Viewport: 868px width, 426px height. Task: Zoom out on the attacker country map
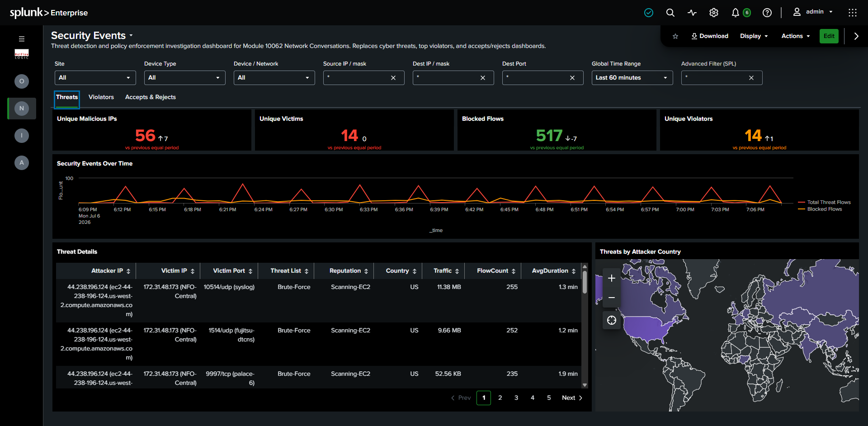point(612,298)
